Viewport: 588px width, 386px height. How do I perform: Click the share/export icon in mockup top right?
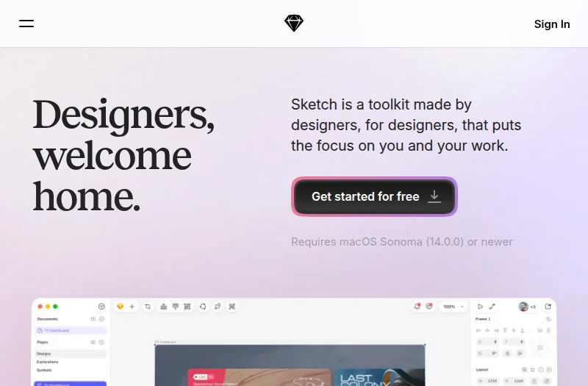548,307
